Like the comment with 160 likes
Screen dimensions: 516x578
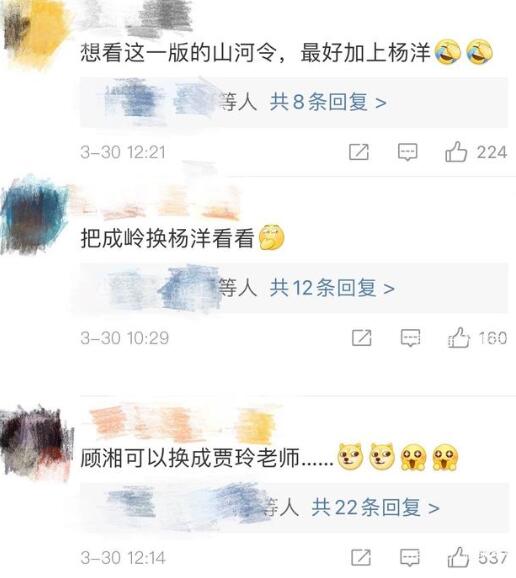coord(459,337)
